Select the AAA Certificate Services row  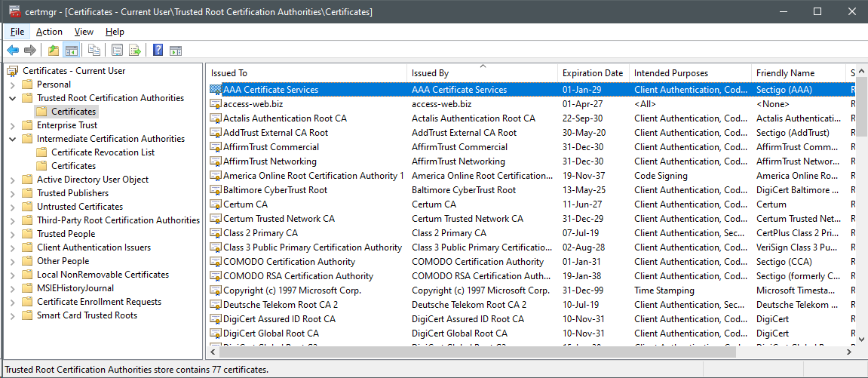coord(532,89)
